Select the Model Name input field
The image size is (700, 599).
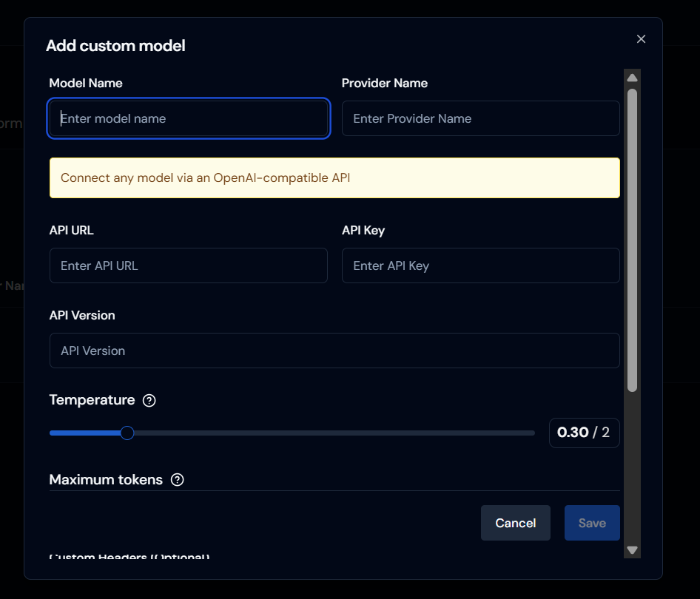188,118
